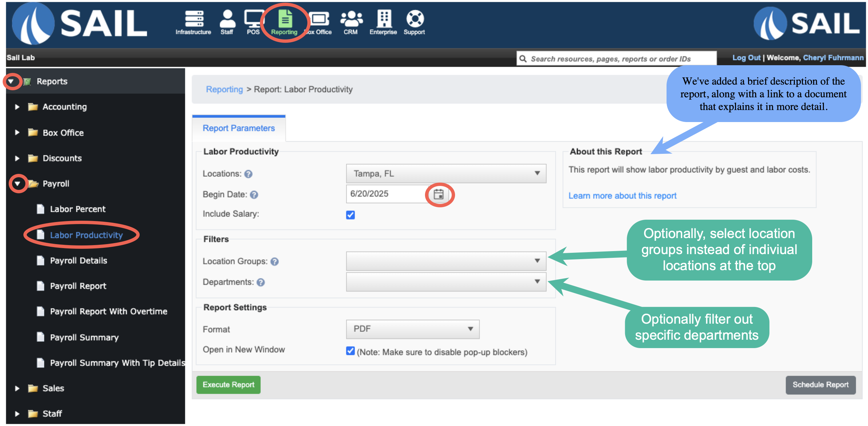Open the Enterprise building icon
This screenshot has width=868, height=426.
point(384,18)
